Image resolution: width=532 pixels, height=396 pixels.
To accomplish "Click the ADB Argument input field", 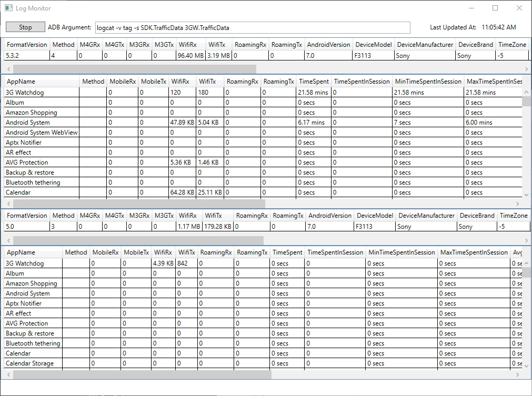I will pos(253,27).
